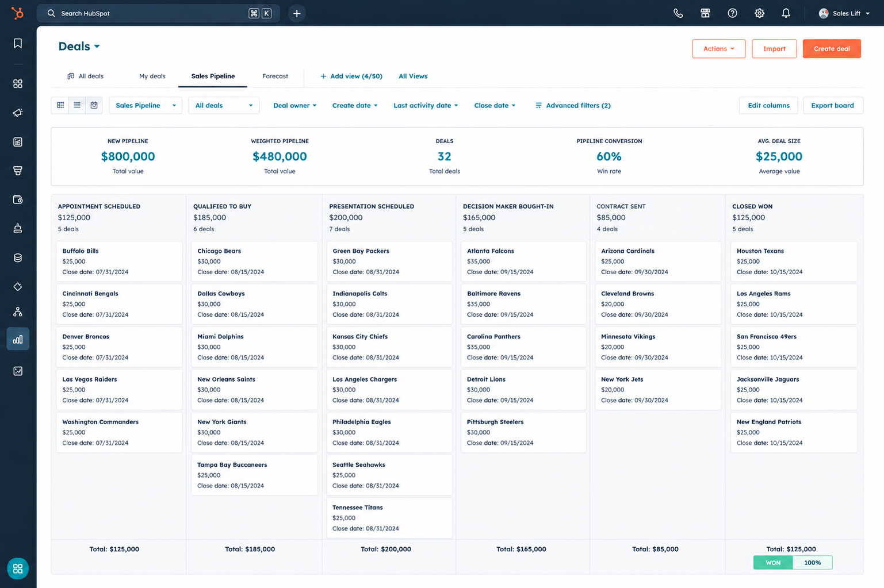
Task: Open the analytics chart icon below reporting
Action: click(x=18, y=371)
